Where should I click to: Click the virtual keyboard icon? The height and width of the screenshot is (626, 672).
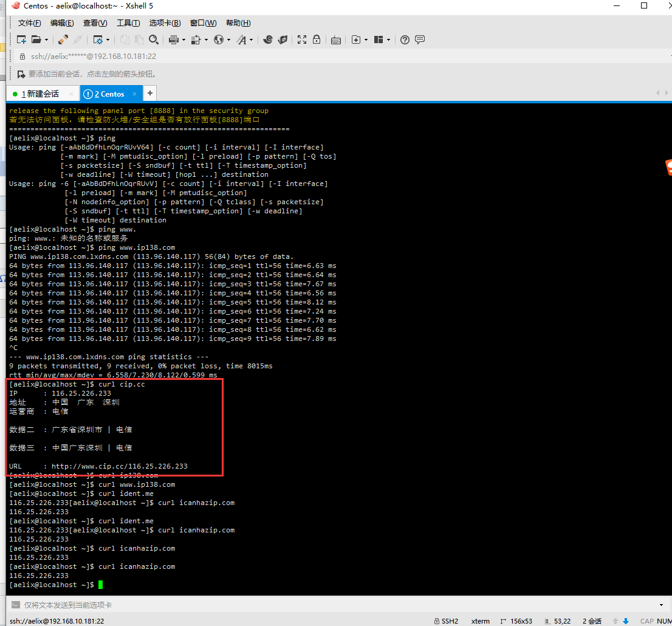(x=336, y=40)
